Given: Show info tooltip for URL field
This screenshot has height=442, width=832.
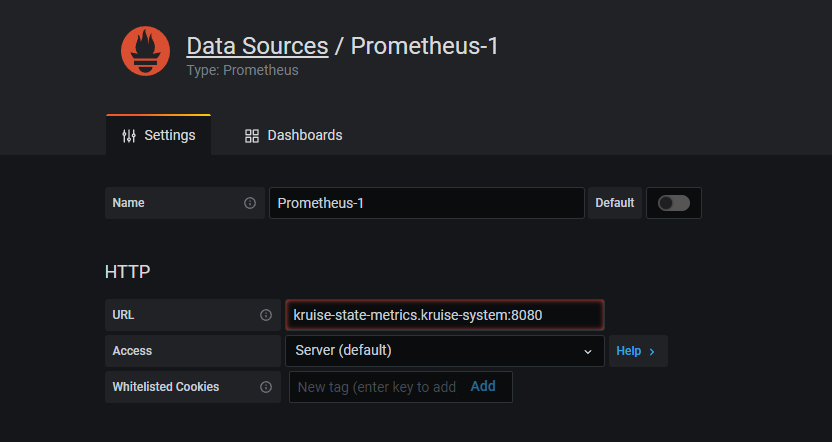Looking at the screenshot, I should [266, 315].
